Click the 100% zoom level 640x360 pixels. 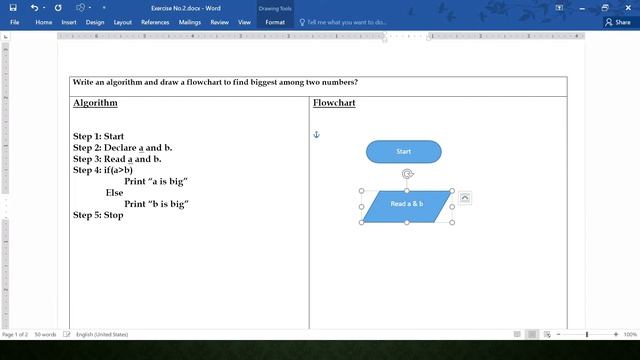click(x=630, y=334)
